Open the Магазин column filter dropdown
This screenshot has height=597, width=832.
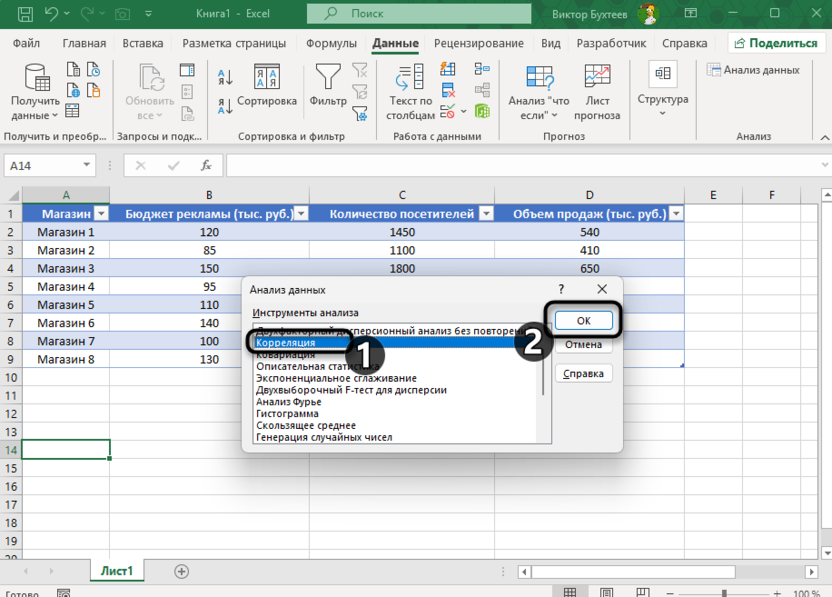100,214
